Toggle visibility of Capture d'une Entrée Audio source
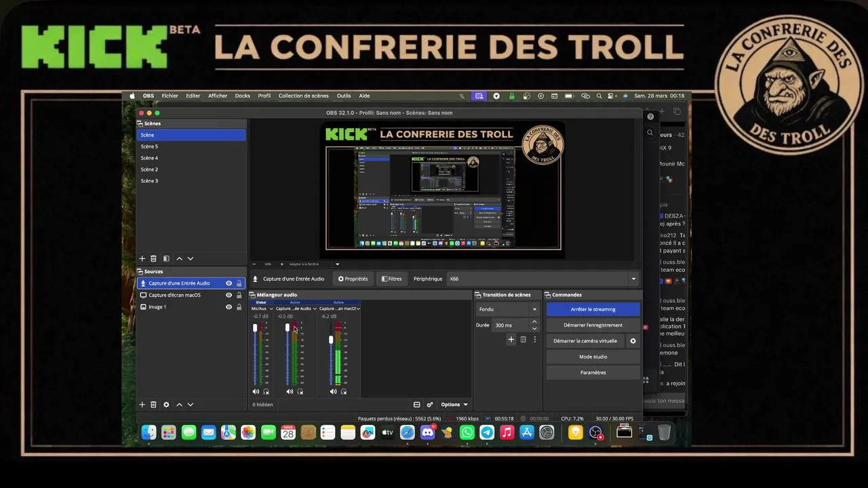Viewport: 868px width, 488px height. point(229,283)
